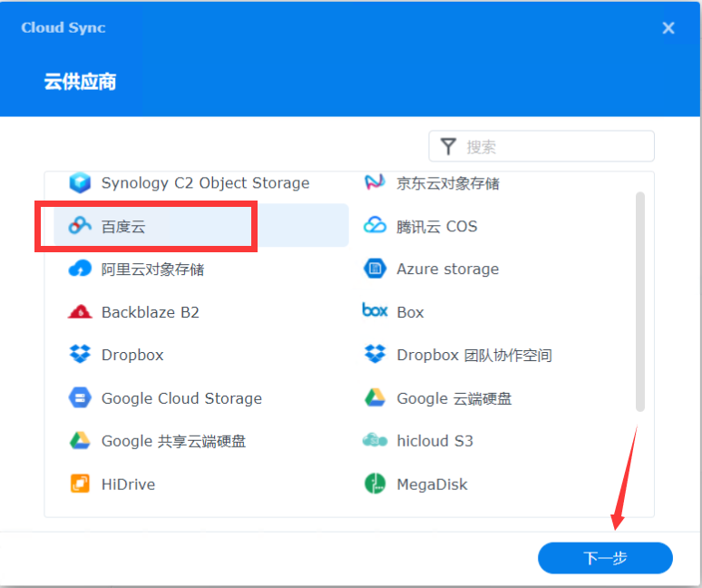
Task: Focus the 搜索 search input field
Action: (541, 146)
